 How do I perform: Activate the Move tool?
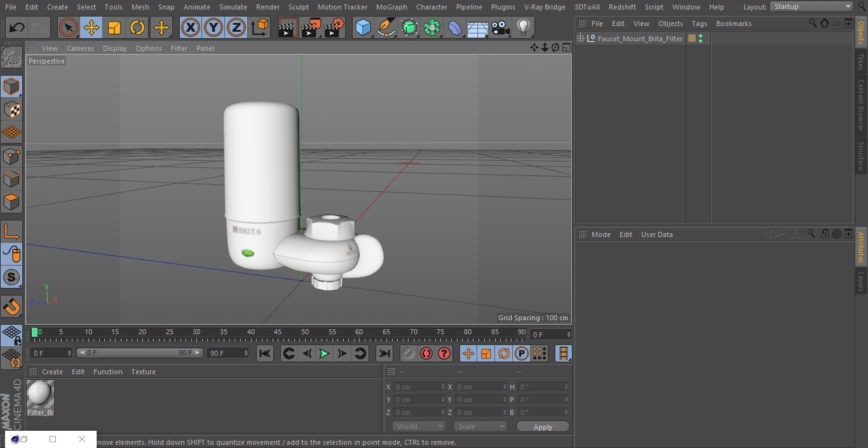92,27
